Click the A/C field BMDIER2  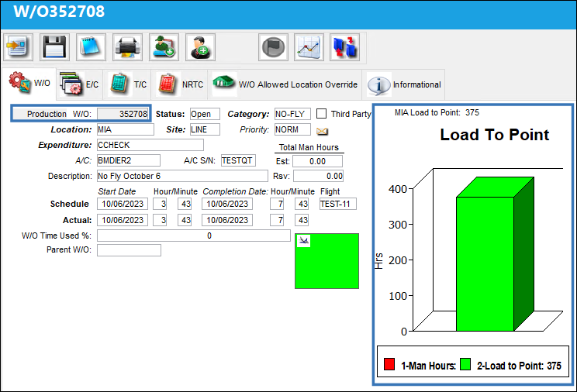click(129, 160)
